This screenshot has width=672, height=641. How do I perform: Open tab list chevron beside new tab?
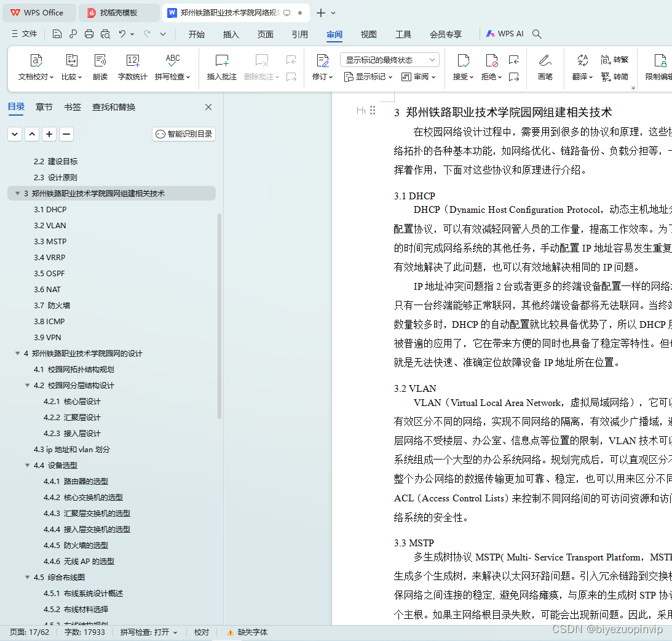coord(333,13)
